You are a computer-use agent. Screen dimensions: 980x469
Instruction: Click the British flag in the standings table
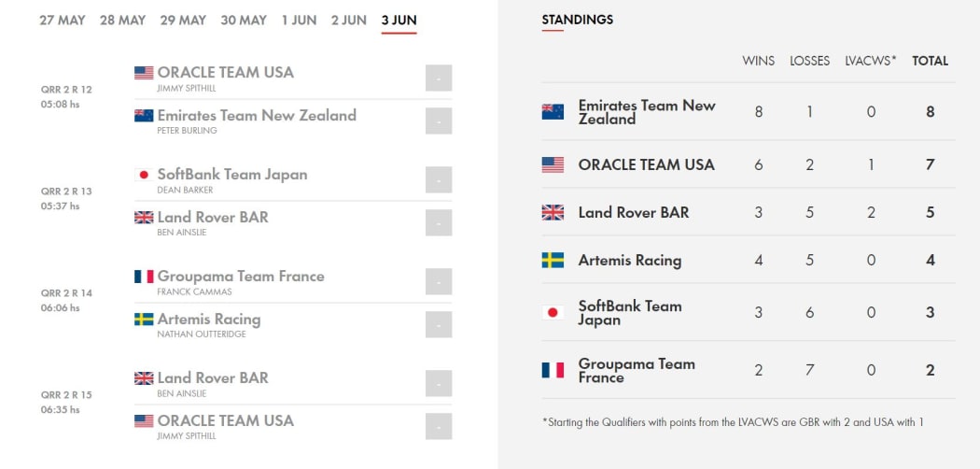[553, 212]
